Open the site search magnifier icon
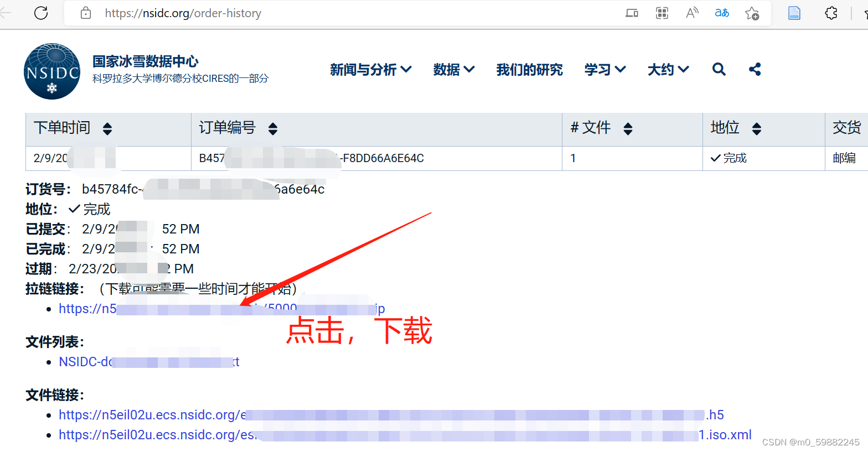Image resolution: width=868 pixels, height=452 pixels. coord(719,69)
